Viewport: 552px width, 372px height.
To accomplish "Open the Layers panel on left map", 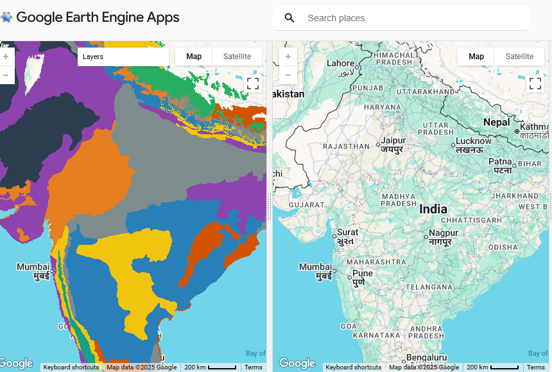I will click(123, 57).
